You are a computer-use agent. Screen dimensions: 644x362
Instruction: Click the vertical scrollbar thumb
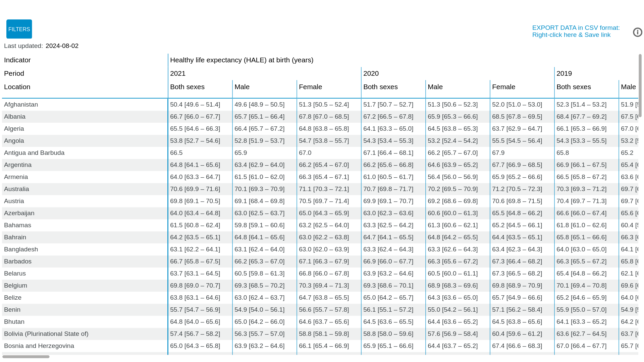pos(640,85)
